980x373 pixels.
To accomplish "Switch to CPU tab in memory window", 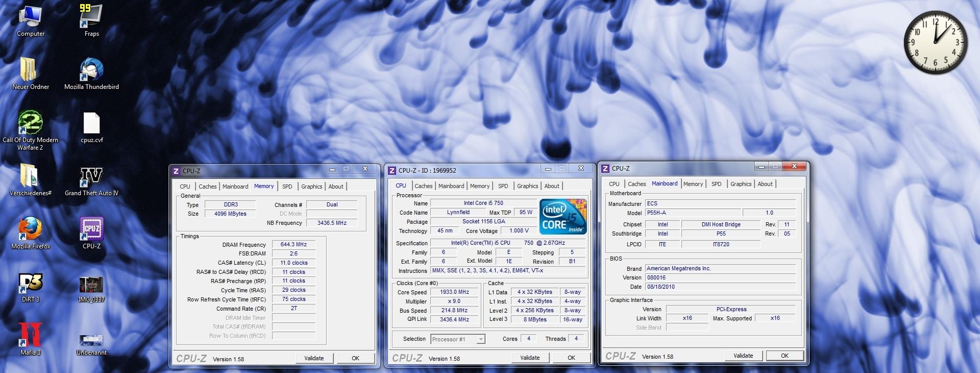I will click(x=185, y=186).
